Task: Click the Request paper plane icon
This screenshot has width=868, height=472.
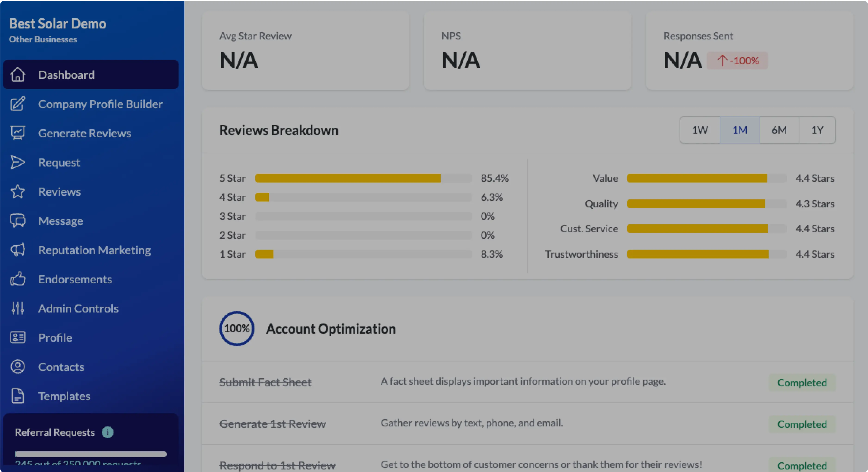Action: point(18,162)
